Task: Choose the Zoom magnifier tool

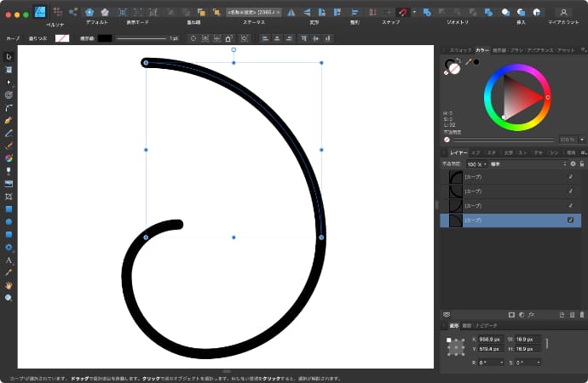Action: click(x=9, y=298)
